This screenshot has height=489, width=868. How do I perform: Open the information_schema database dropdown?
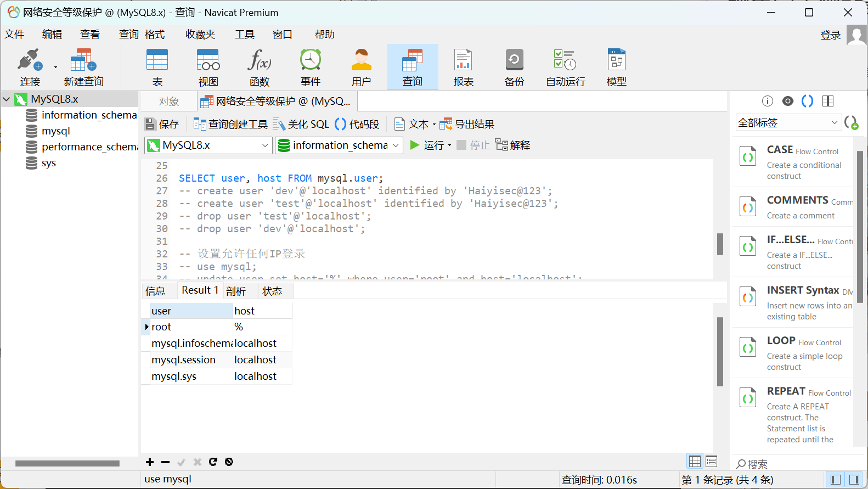(339, 145)
